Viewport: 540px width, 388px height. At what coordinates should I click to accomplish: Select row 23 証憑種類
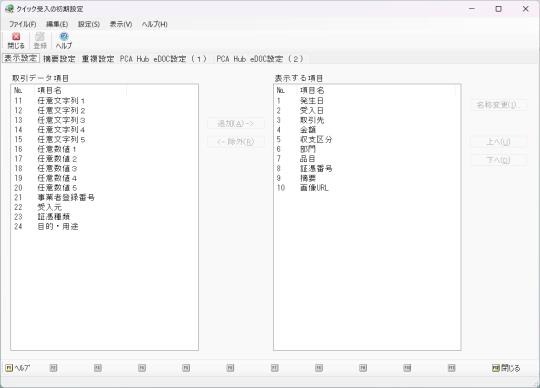(x=104, y=217)
